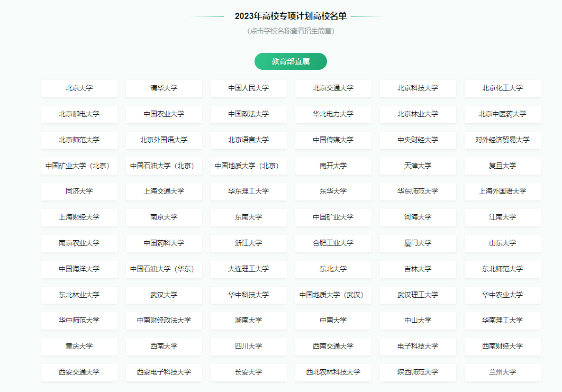This screenshot has height=392, width=562.
Task: Open 复旦大学 link
Action: [x=503, y=166]
